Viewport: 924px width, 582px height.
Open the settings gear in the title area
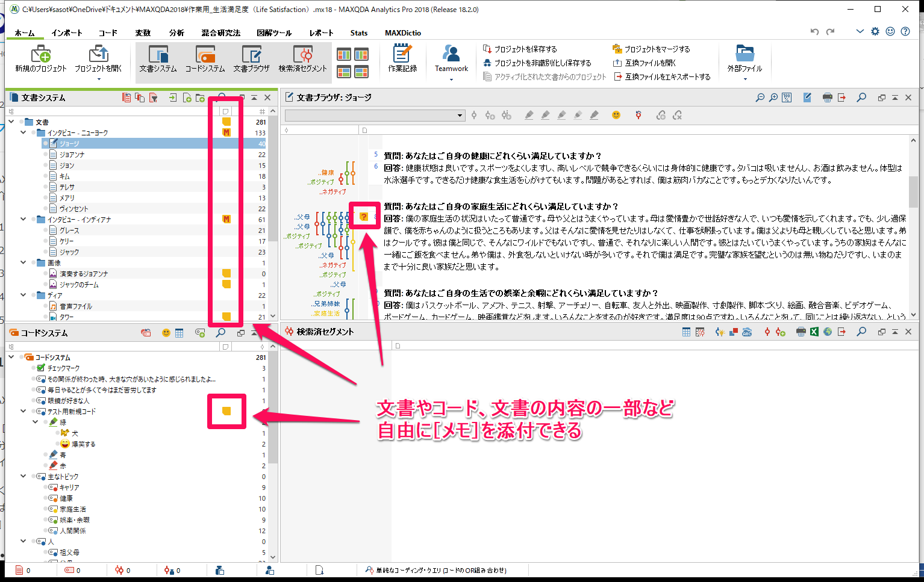[875, 31]
